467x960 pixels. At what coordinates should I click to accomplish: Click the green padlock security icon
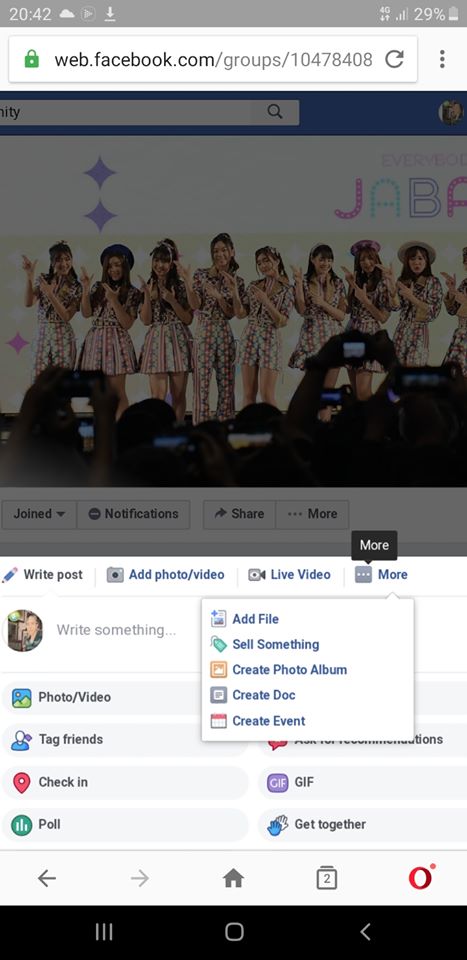[31, 59]
